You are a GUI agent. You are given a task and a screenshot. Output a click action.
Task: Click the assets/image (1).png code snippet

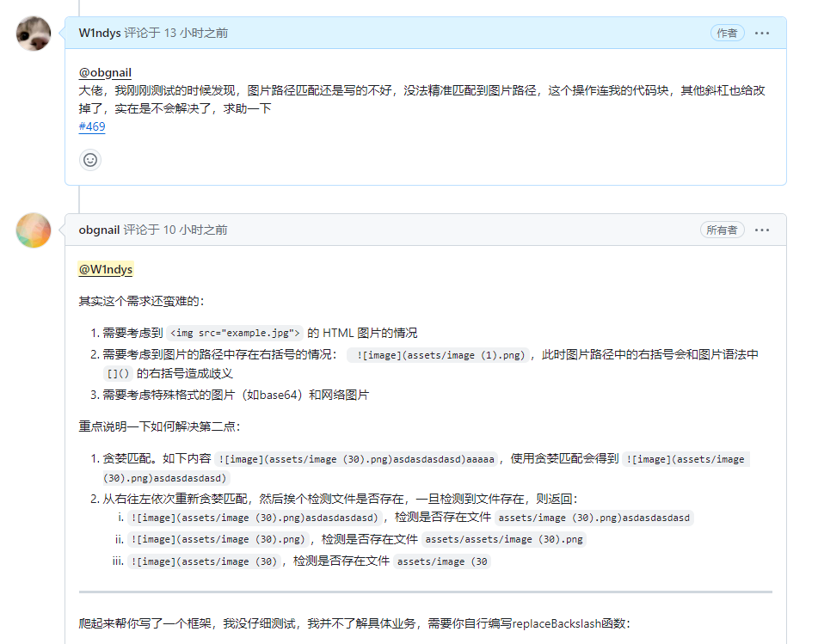(x=440, y=355)
